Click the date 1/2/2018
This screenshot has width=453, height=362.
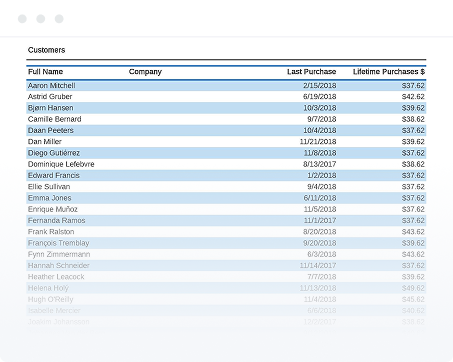tap(322, 175)
